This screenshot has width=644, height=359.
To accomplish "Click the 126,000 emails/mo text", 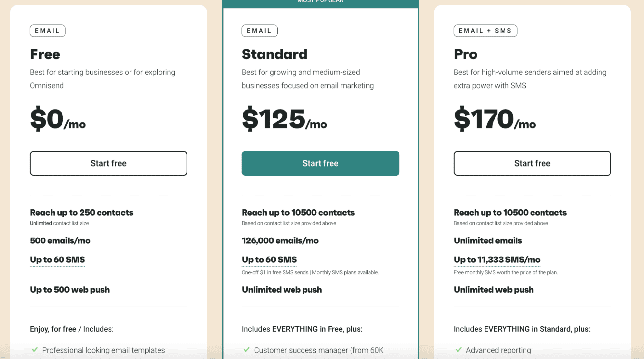I will (280, 241).
